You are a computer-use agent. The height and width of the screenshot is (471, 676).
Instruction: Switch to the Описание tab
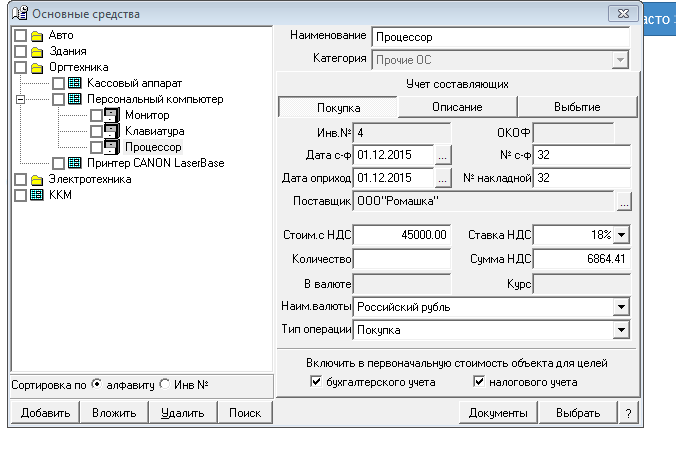457,107
